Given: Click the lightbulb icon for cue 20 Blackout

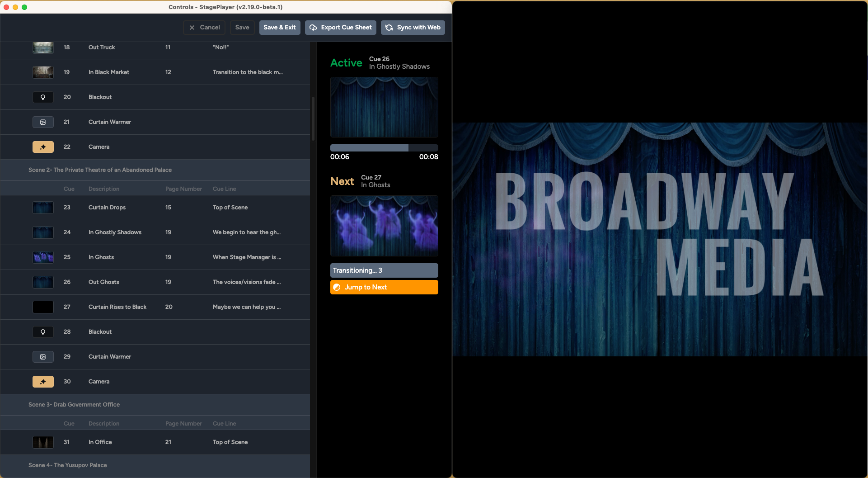Looking at the screenshot, I should click(43, 97).
